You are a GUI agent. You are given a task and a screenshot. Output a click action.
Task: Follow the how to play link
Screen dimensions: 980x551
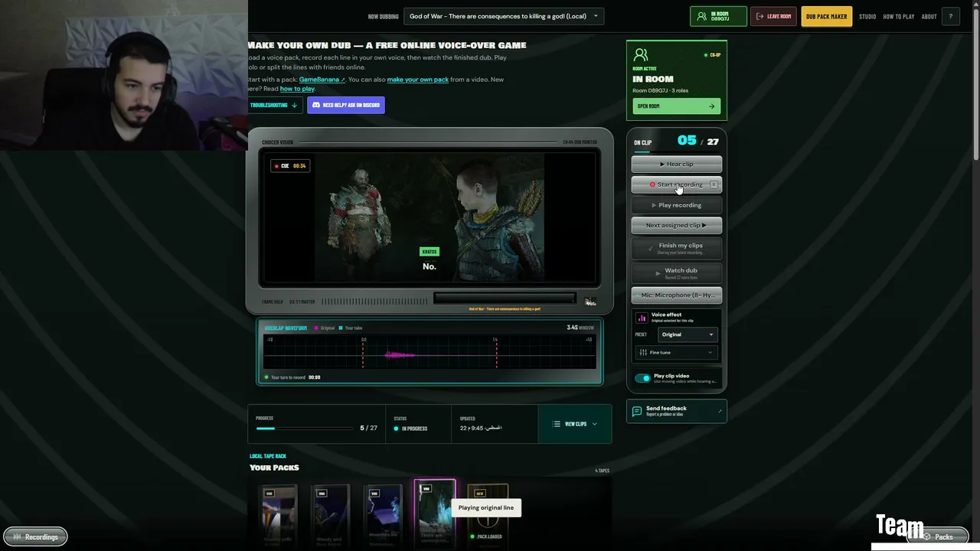coord(297,89)
